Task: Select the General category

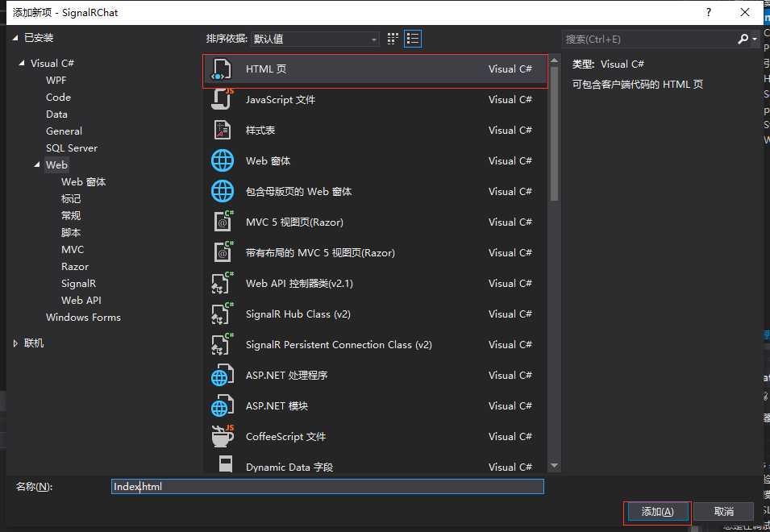Action: (x=64, y=131)
